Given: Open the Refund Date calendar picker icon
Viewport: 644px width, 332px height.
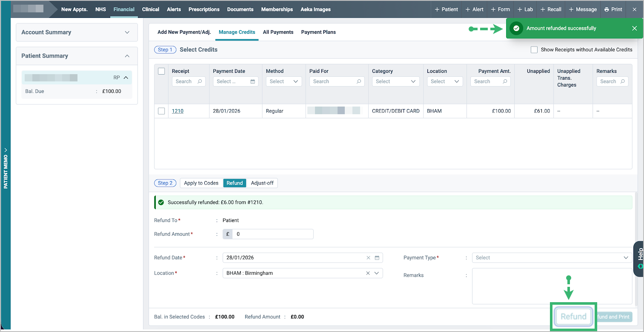Looking at the screenshot, I should [x=377, y=257].
